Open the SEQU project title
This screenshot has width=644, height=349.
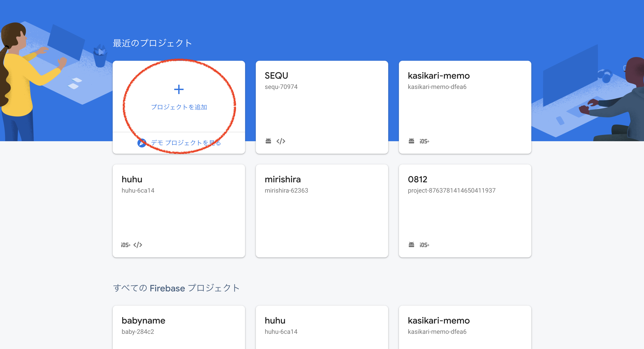(x=276, y=76)
